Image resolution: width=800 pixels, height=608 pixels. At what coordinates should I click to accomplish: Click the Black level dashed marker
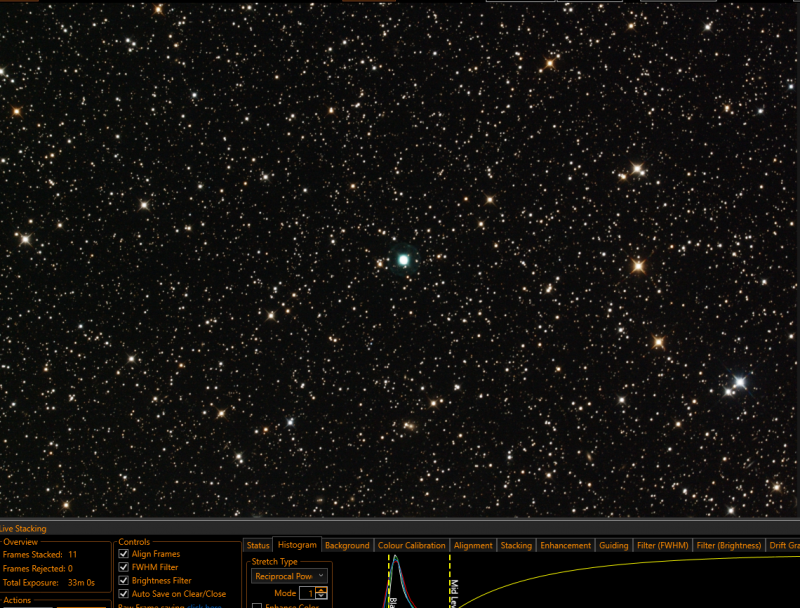389,580
